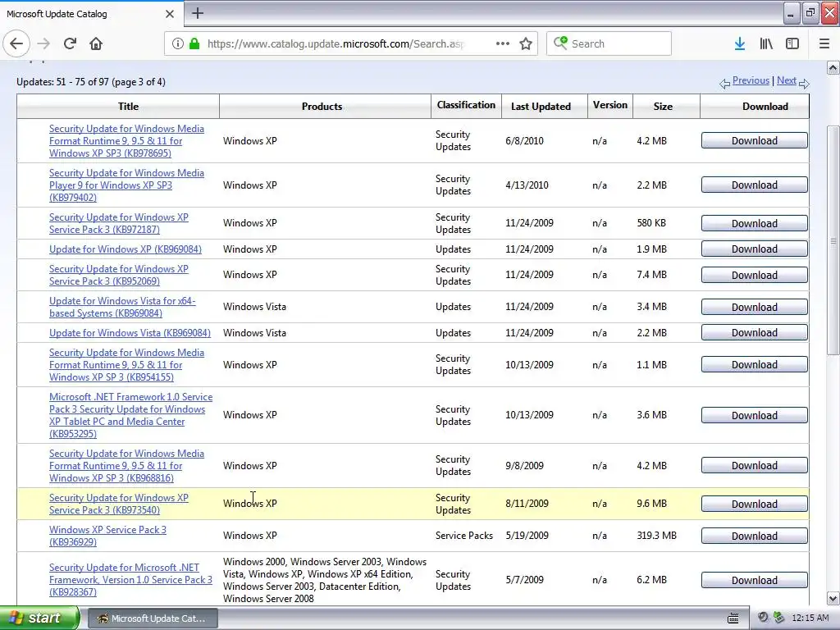Open the Downloads arrow in toolbar
The image size is (840, 630).
coord(740,43)
